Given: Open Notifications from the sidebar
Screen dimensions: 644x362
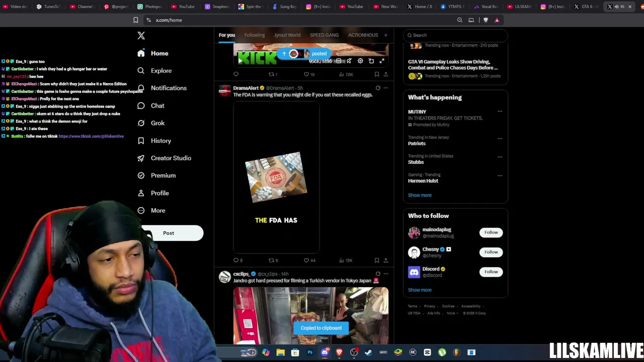Looking at the screenshot, I should click(162, 88).
